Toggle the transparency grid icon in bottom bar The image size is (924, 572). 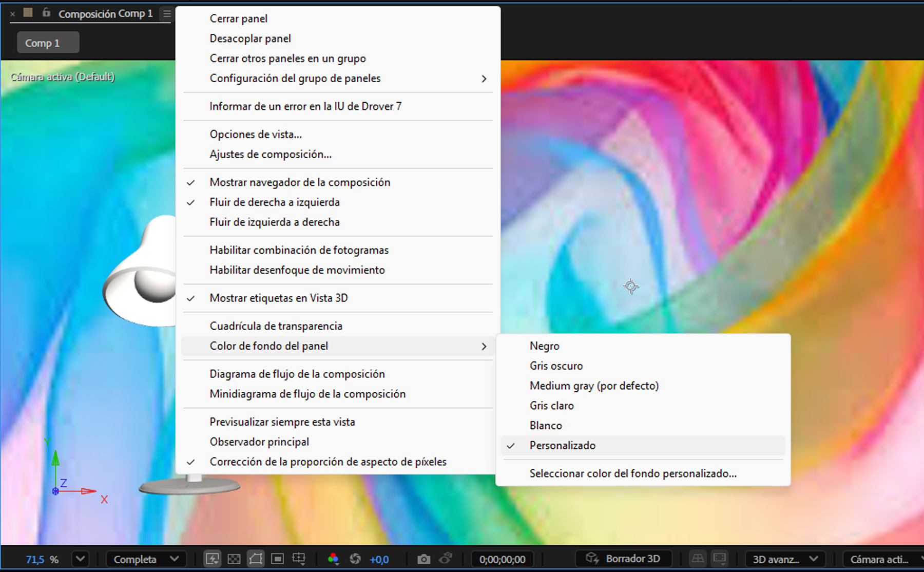pos(234,559)
